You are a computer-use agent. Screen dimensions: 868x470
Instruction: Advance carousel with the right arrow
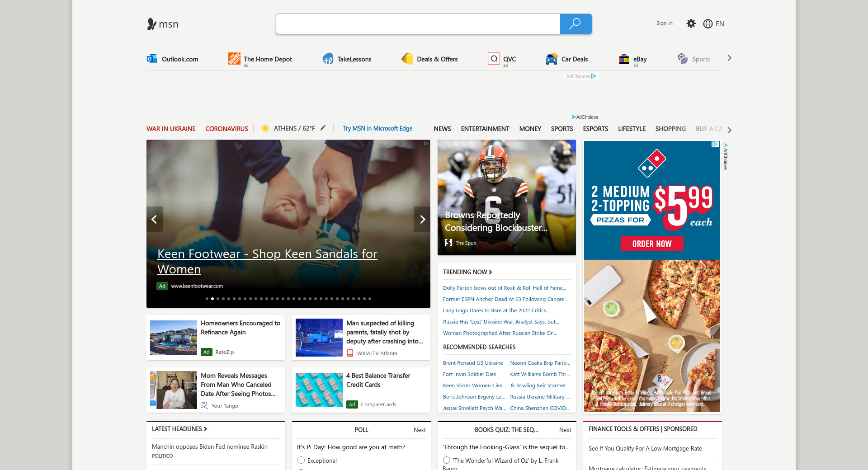[422, 219]
